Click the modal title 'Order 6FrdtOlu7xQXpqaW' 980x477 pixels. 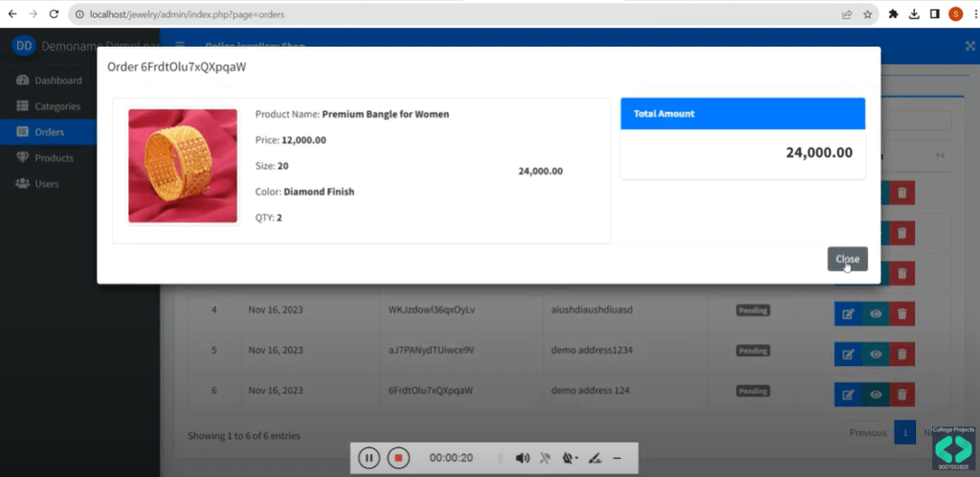point(176,67)
